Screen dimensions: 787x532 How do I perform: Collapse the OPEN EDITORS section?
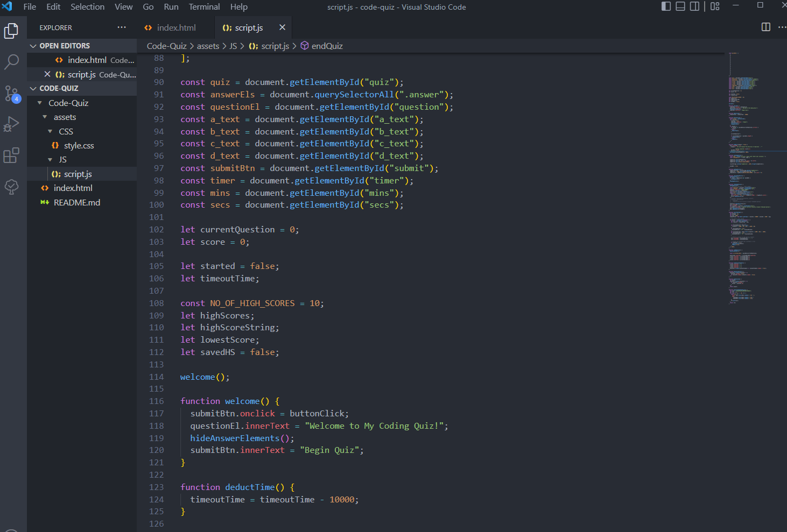tap(33, 46)
